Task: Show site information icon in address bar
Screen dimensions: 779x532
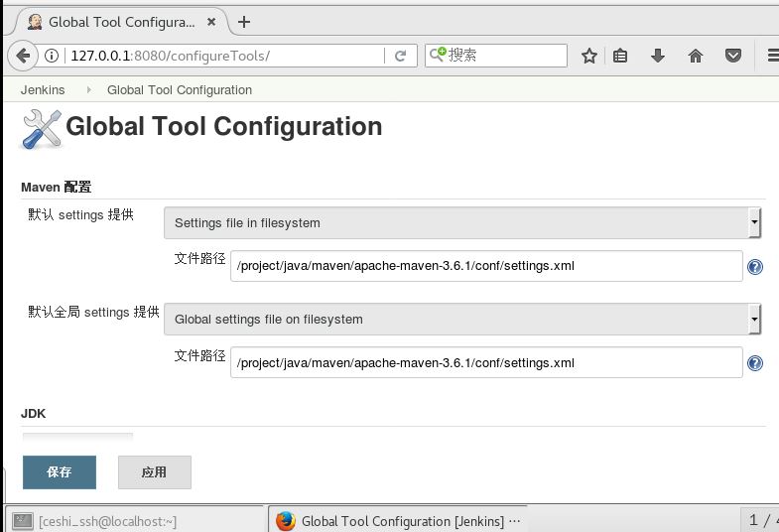Action: [x=25, y=56]
